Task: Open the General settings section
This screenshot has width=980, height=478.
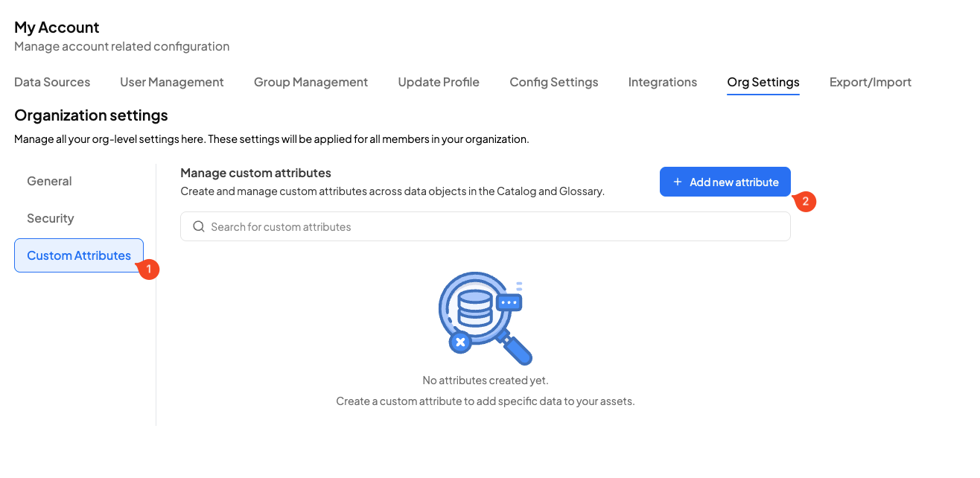Action: [49, 181]
